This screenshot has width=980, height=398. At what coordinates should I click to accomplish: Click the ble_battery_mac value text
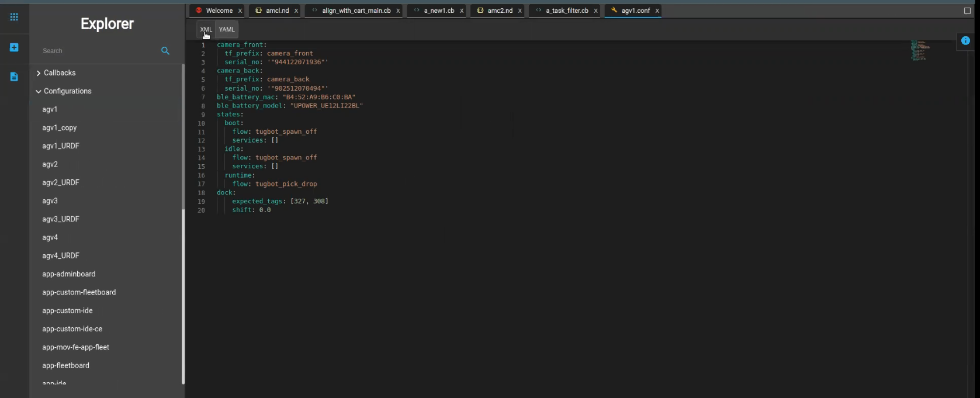319,97
